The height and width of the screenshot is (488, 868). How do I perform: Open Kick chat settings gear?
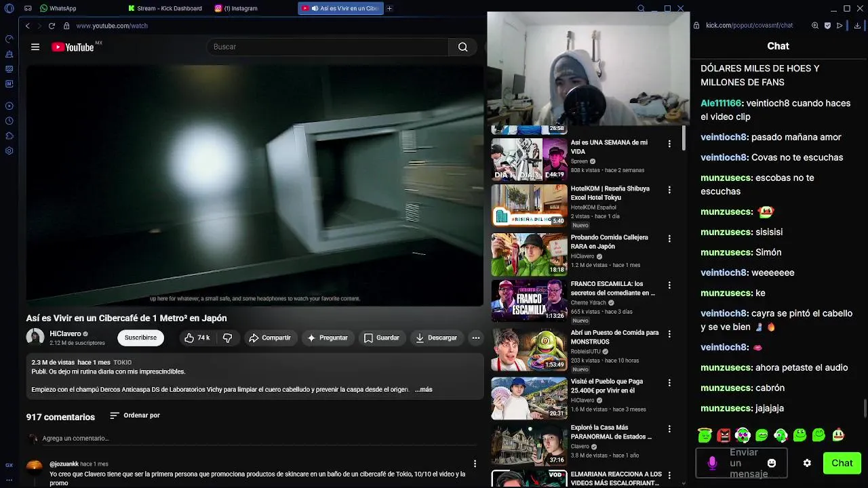[807, 463]
